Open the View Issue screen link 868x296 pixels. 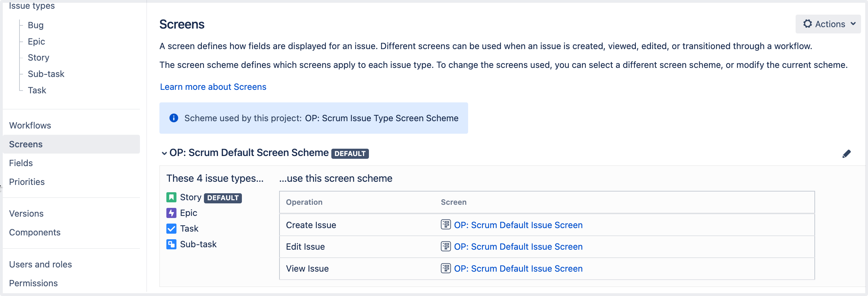(518, 268)
